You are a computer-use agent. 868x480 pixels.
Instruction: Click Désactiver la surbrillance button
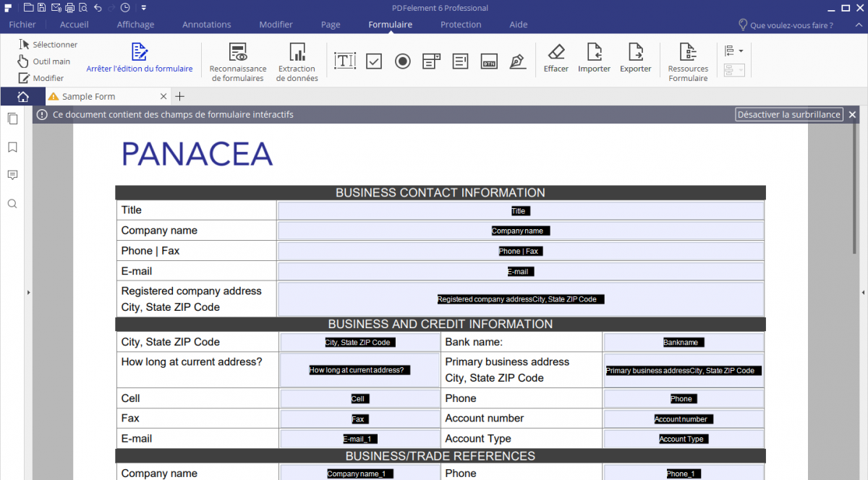point(789,114)
